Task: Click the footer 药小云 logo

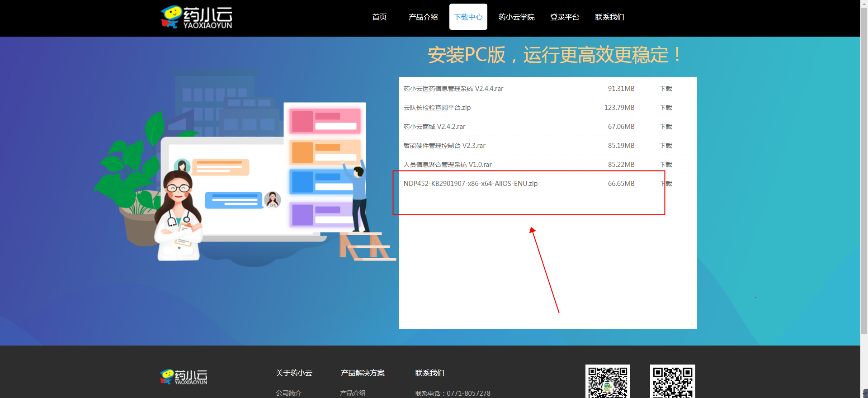Action: pyautogui.click(x=184, y=377)
